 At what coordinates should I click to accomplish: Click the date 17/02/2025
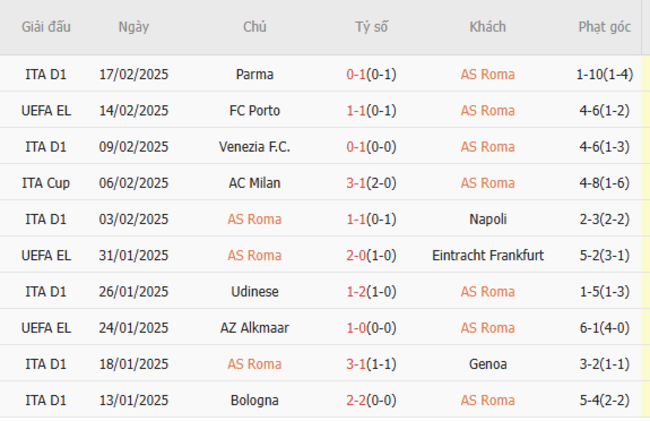[134, 74]
